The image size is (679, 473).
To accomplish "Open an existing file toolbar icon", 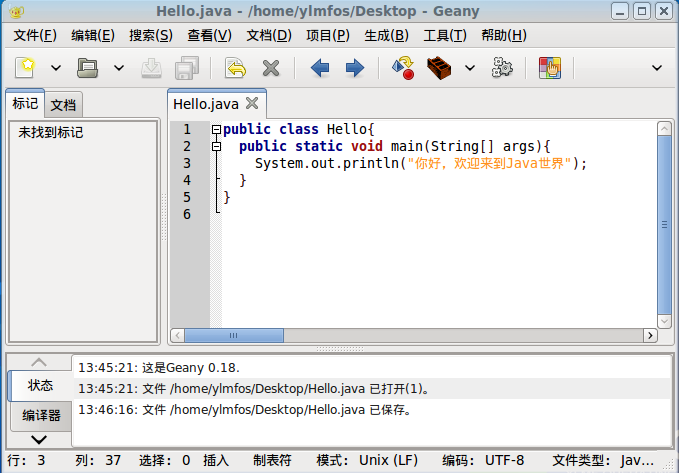I will click(x=87, y=68).
